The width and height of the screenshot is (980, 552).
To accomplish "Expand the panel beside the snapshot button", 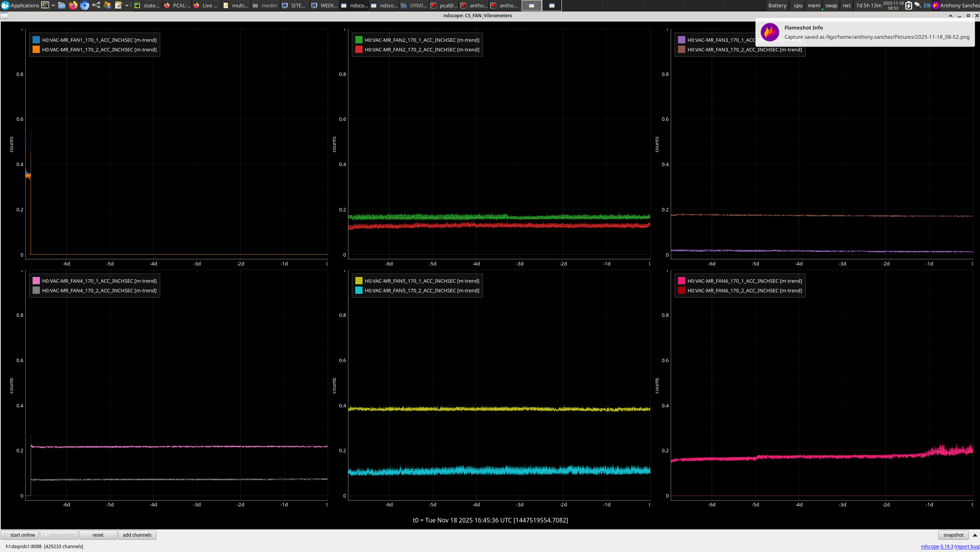I will coord(975,535).
